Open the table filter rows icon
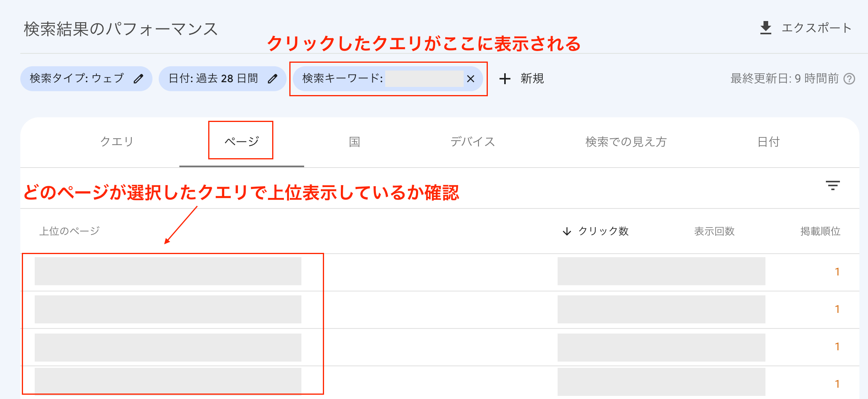Screen dimensions: 868x399 coord(833,185)
